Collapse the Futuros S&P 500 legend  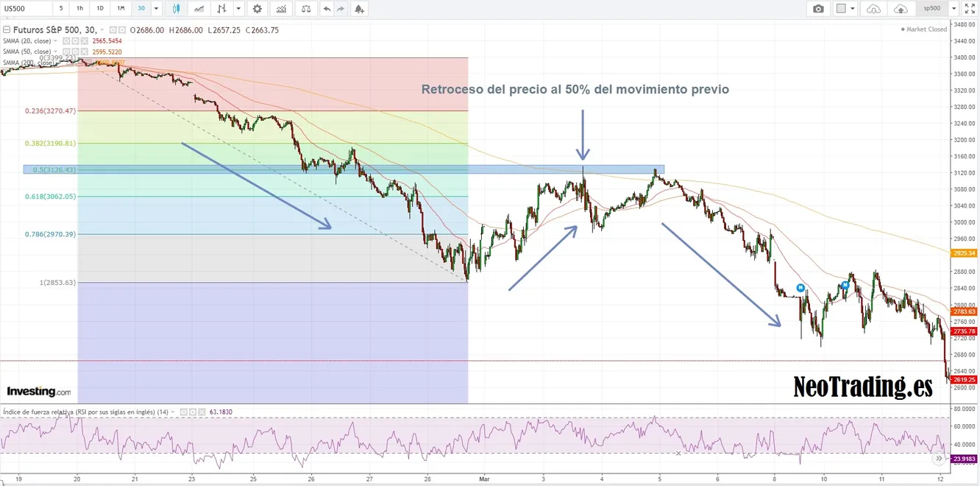pos(7,30)
